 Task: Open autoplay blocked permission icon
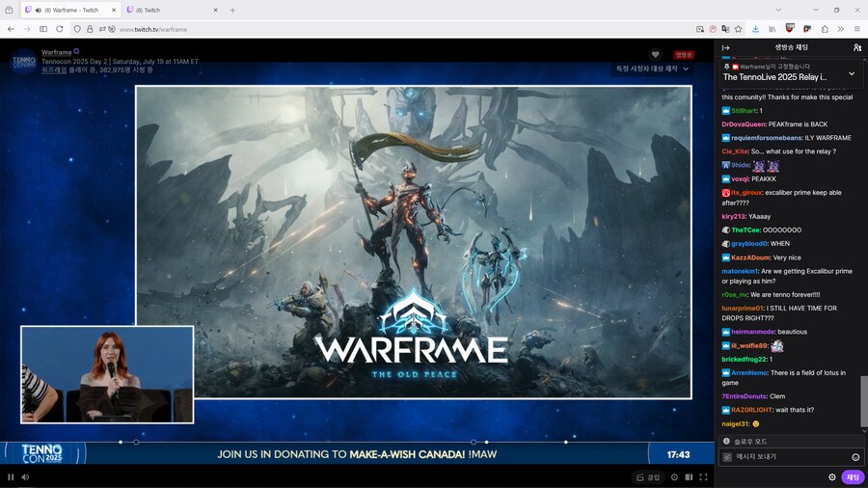pos(112,29)
